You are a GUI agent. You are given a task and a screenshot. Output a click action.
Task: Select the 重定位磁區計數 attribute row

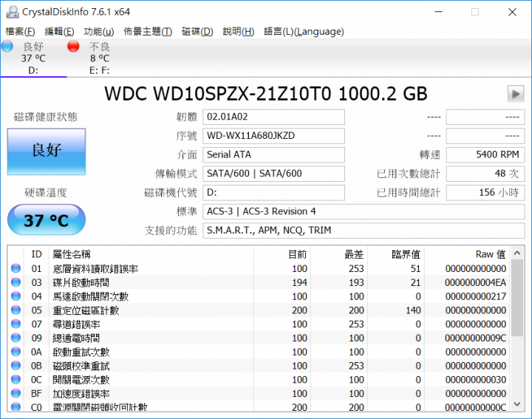(x=259, y=310)
